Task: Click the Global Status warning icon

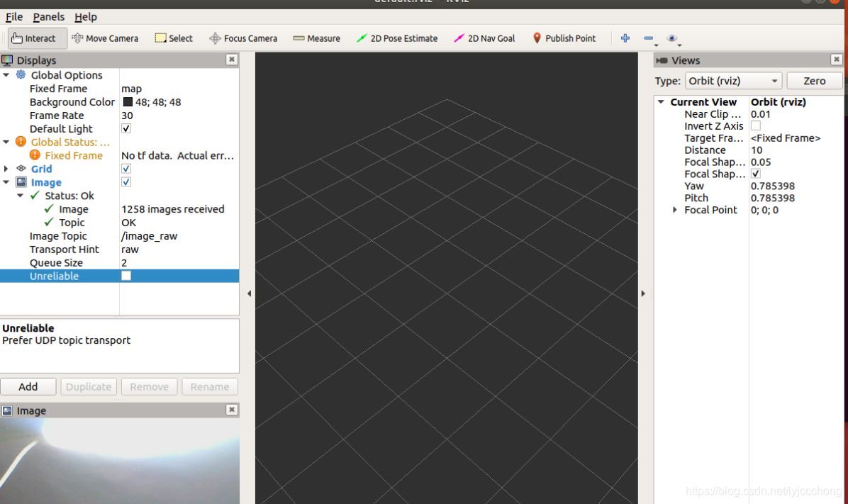Action: click(x=21, y=142)
